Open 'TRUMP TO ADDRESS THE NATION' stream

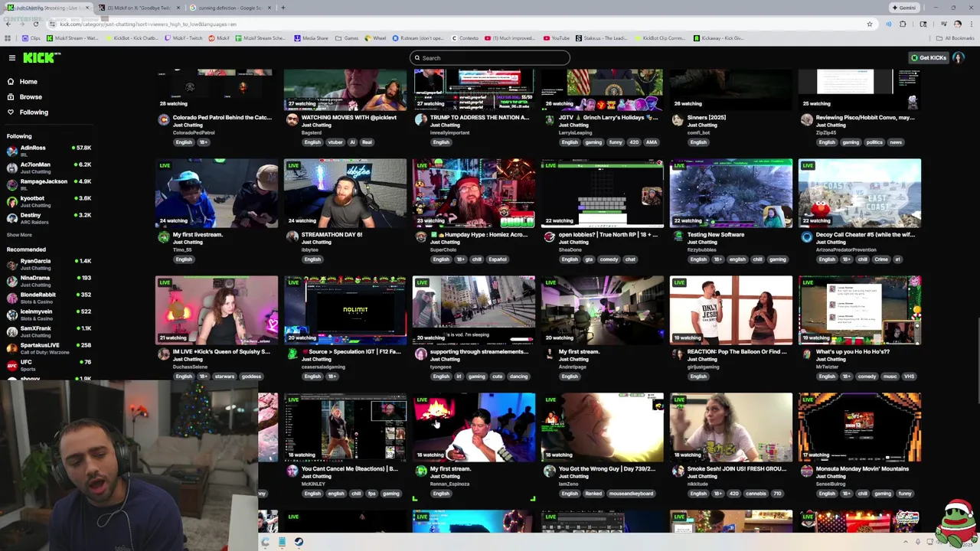tap(479, 117)
